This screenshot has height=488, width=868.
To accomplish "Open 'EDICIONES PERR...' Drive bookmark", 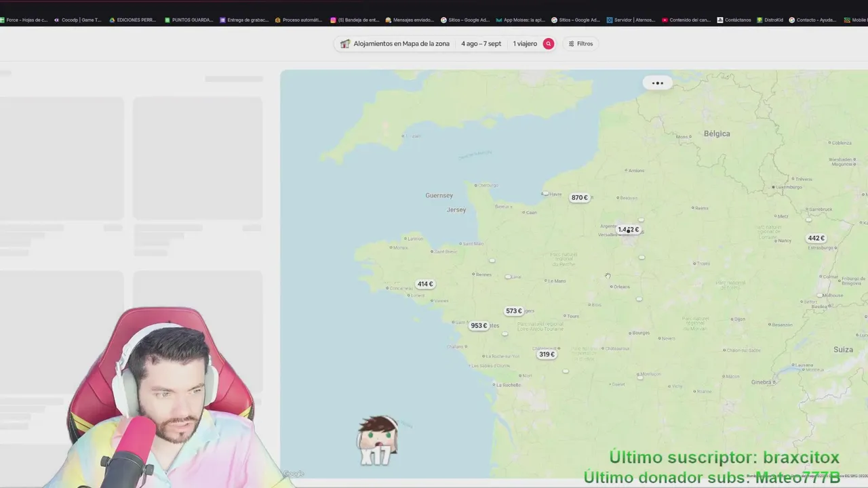I will [x=132, y=20].
